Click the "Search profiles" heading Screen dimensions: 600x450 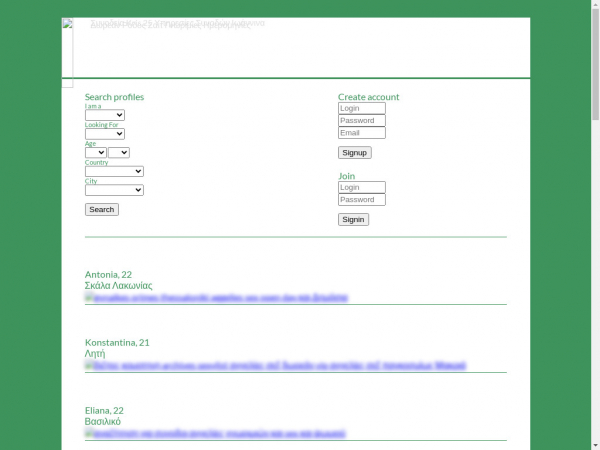(114, 97)
